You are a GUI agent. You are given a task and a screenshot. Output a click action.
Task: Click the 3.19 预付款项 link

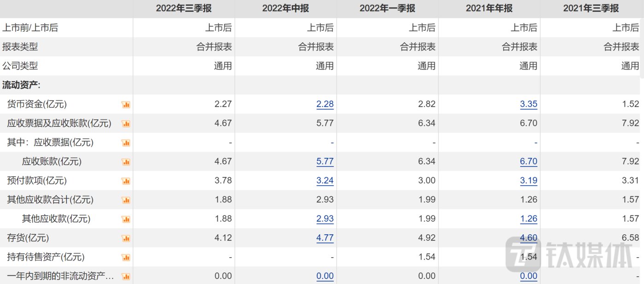point(528,180)
